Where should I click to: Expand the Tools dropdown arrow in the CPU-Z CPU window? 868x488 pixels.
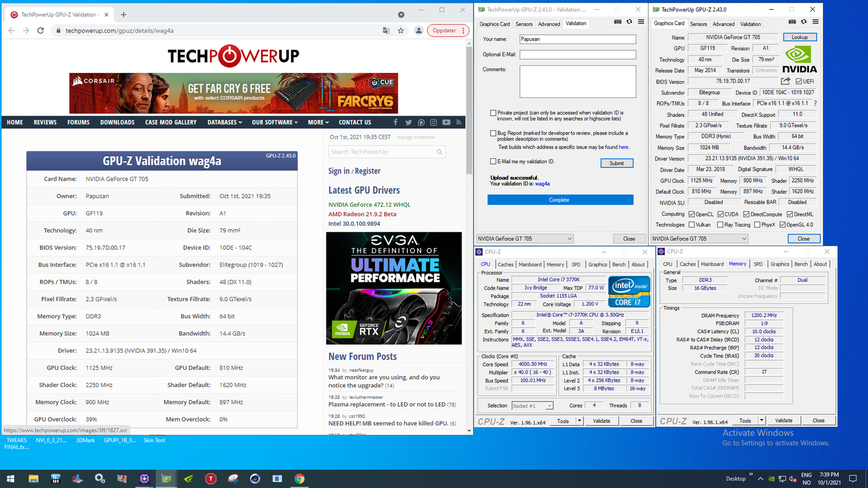(579, 421)
